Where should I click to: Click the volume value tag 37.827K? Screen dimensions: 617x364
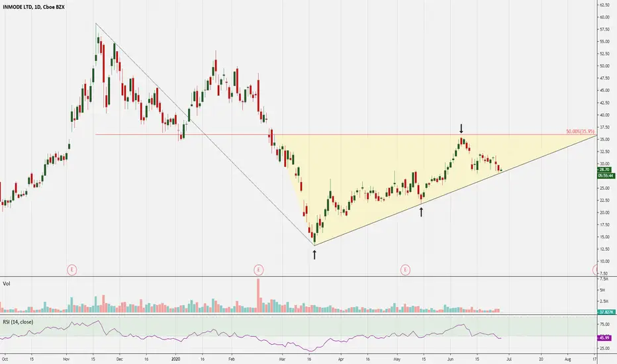coord(606,312)
